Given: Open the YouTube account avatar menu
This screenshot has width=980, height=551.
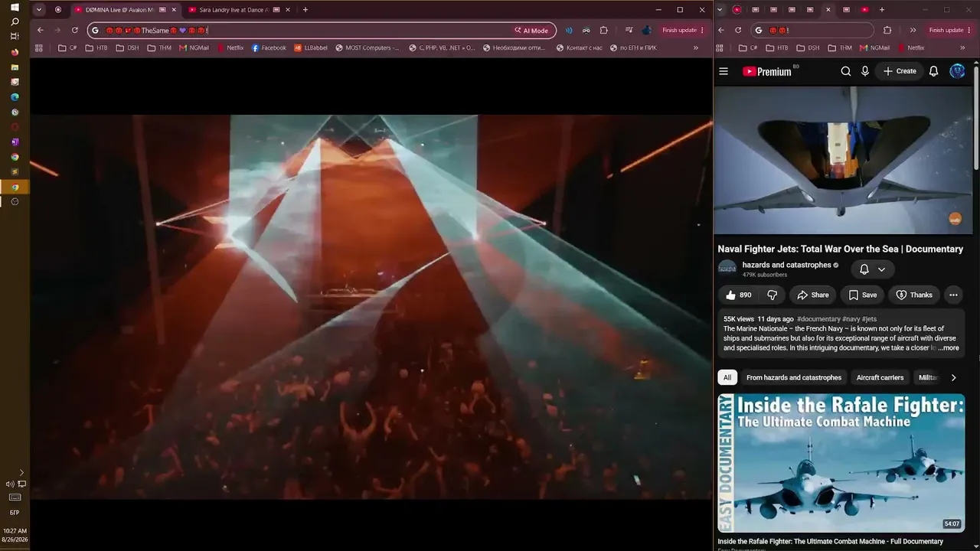Looking at the screenshot, I should coord(957,71).
